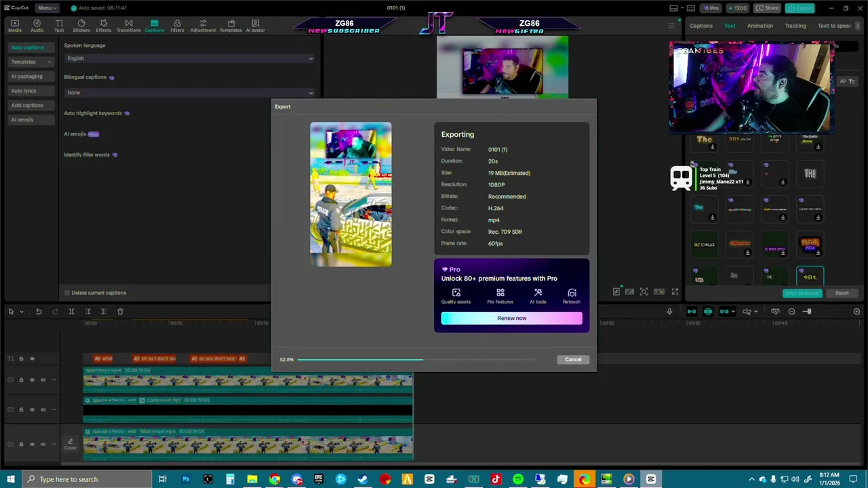Click the Pro features icon in banner

500,293
